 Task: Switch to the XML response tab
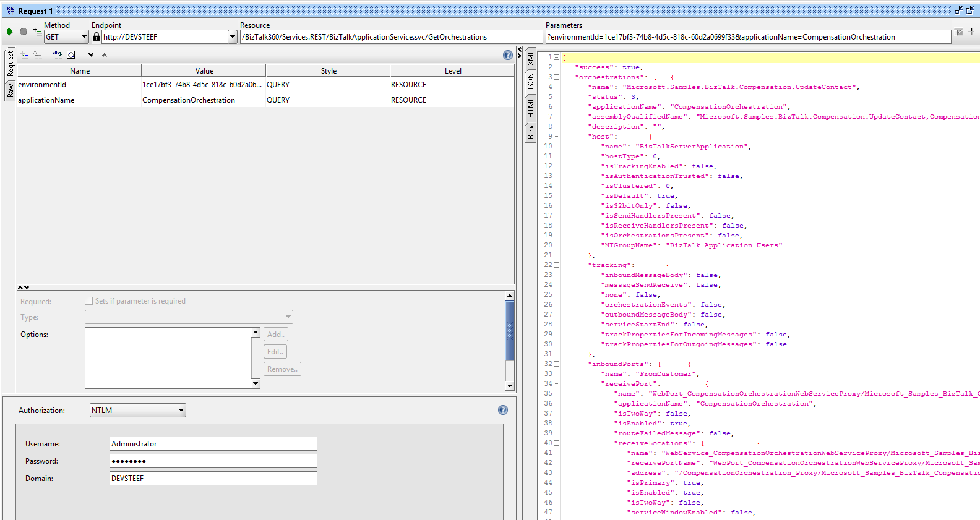point(530,59)
